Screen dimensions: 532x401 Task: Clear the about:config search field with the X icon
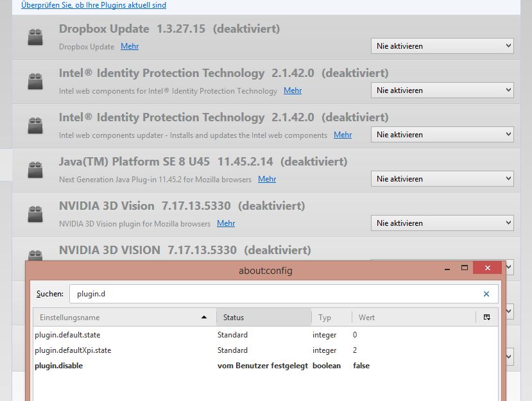click(x=486, y=294)
